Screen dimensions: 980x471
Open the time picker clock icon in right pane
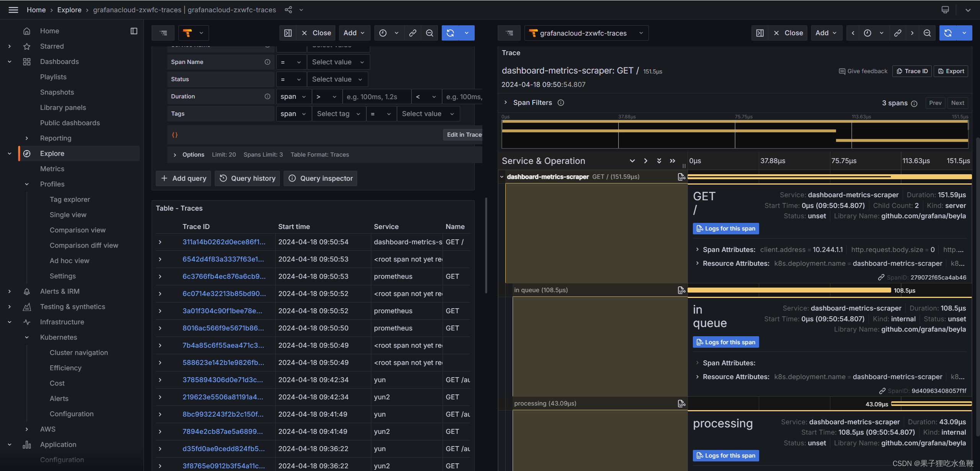868,33
